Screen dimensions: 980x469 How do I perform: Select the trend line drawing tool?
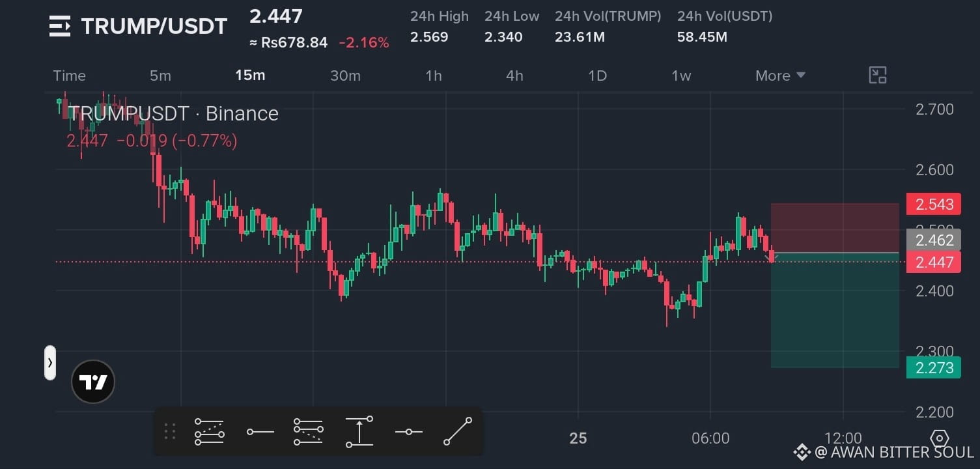(458, 431)
